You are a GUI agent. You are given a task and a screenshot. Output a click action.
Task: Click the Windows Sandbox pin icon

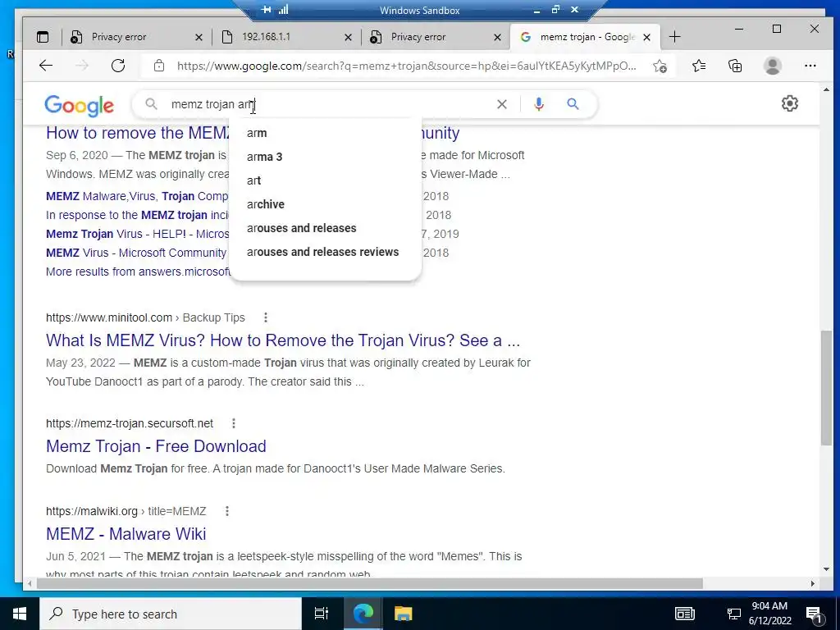(x=267, y=10)
